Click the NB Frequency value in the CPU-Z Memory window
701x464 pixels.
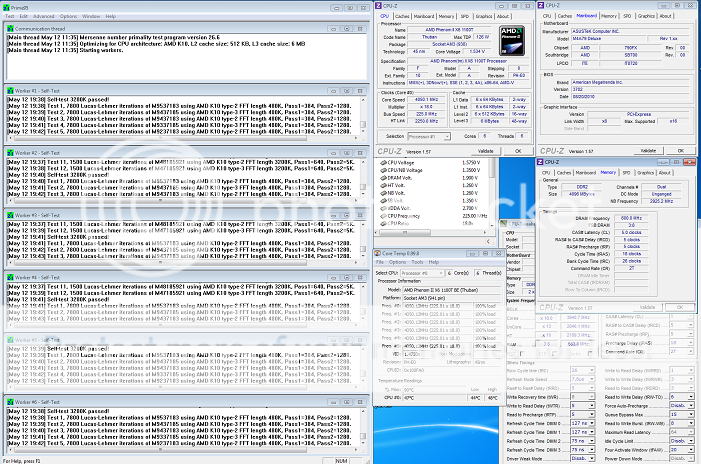click(x=661, y=201)
